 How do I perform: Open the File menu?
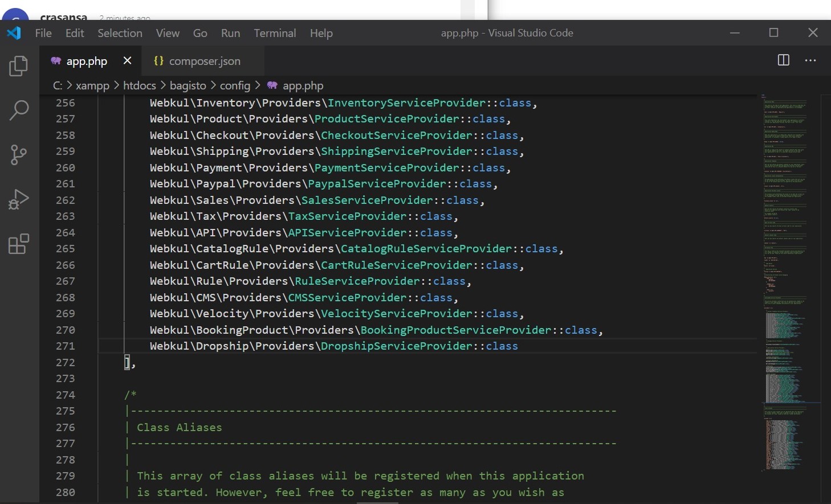(x=43, y=33)
